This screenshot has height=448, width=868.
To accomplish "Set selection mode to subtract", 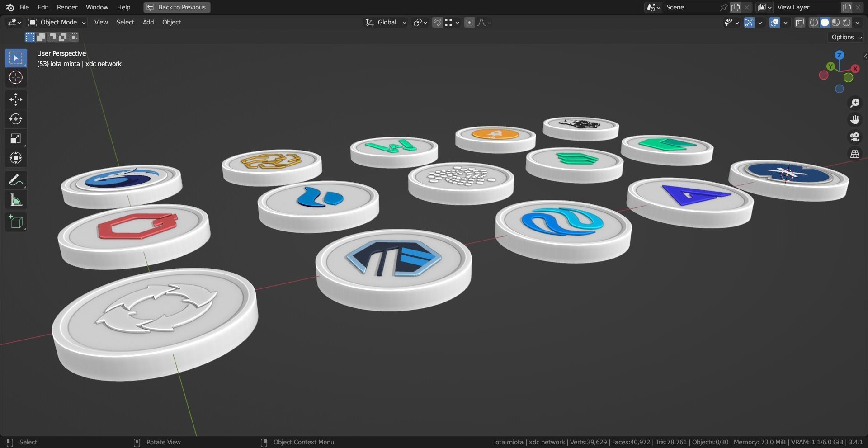I will pos(52,37).
